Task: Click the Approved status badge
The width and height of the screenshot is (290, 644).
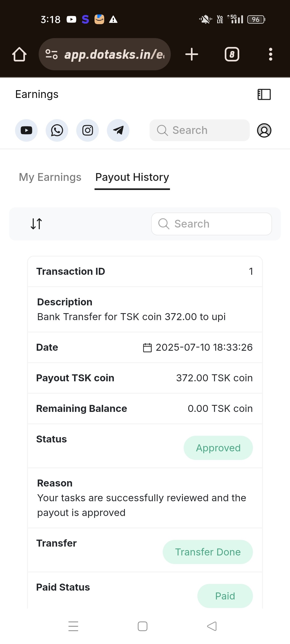Action: coord(218,448)
